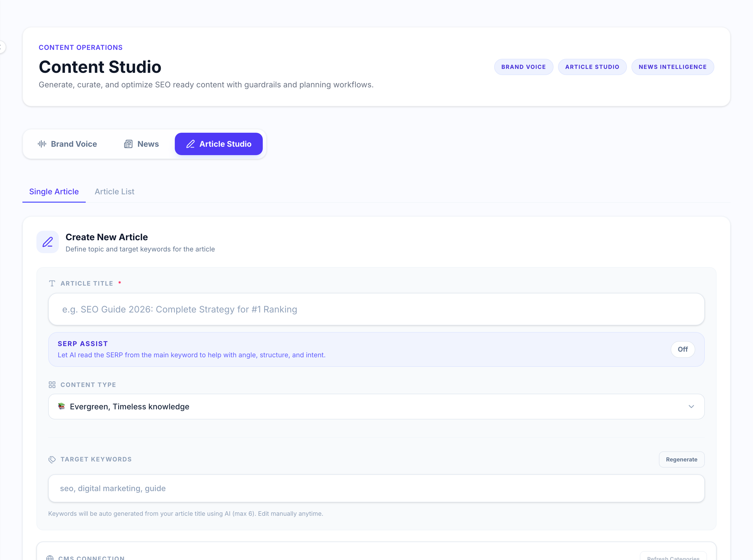Open the Content Type dropdown
This screenshot has width=753, height=560.
tap(376, 407)
